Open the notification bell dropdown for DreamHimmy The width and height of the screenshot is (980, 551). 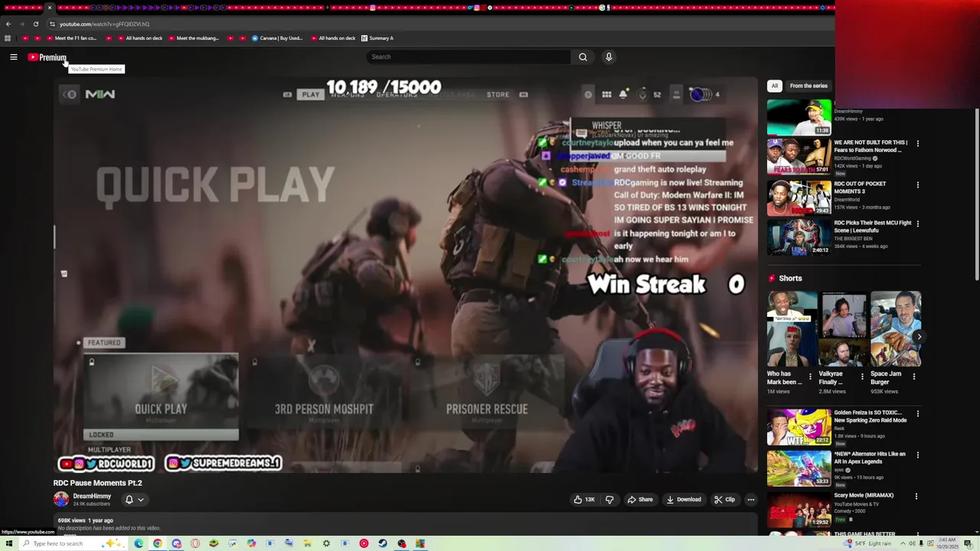pyautogui.click(x=134, y=500)
